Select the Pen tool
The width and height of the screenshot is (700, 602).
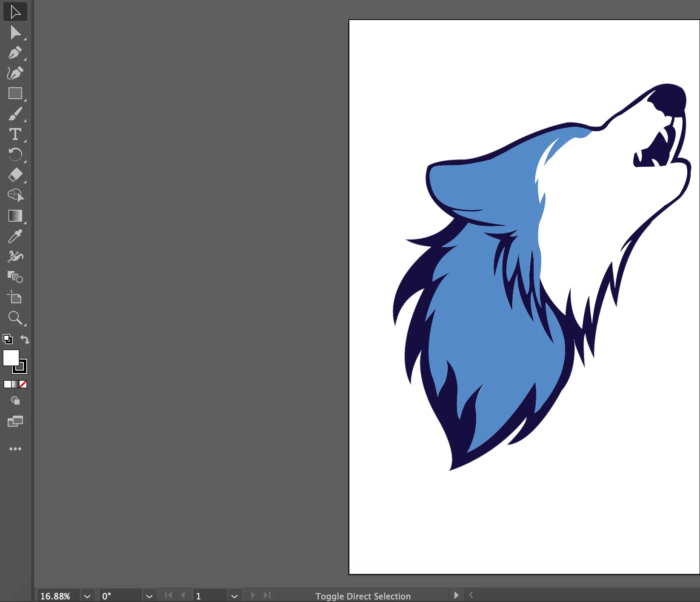[15, 53]
